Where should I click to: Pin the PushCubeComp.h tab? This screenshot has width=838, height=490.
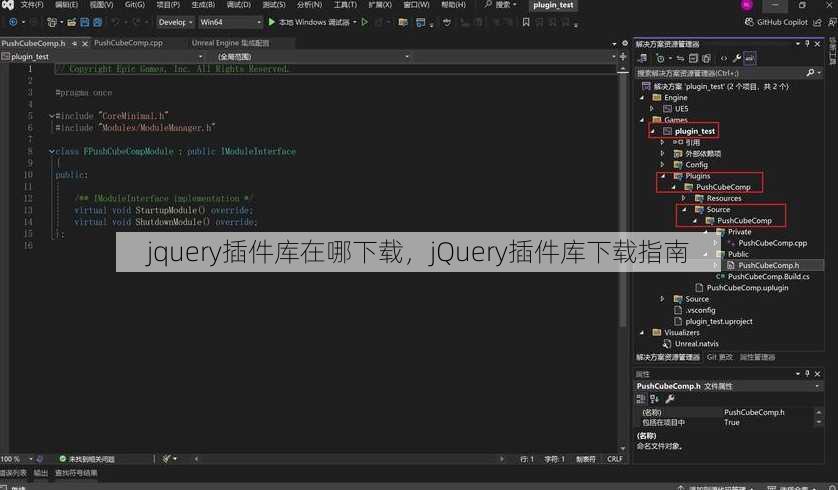click(x=75, y=43)
